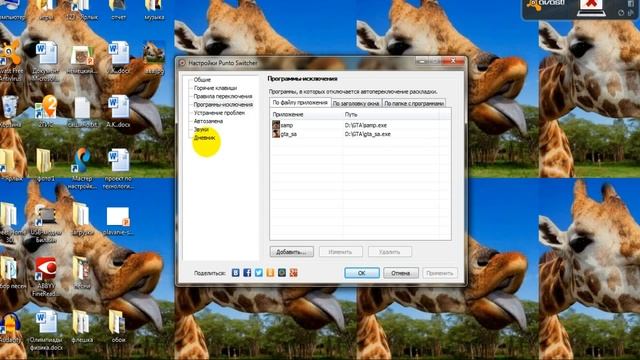Open the A.K..docx Word document on desktop
Viewport: 640px width, 360px height.
pyautogui.click(x=118, y=111)
